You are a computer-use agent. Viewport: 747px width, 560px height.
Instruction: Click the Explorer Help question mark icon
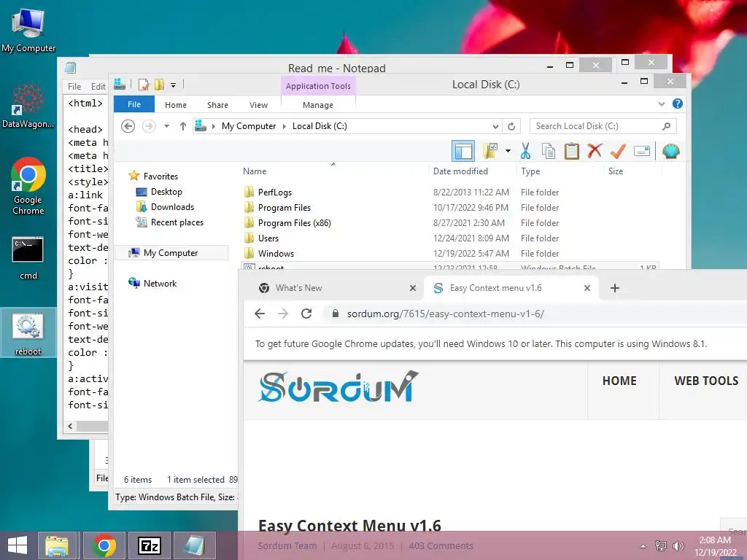click(x=678, y=104)
